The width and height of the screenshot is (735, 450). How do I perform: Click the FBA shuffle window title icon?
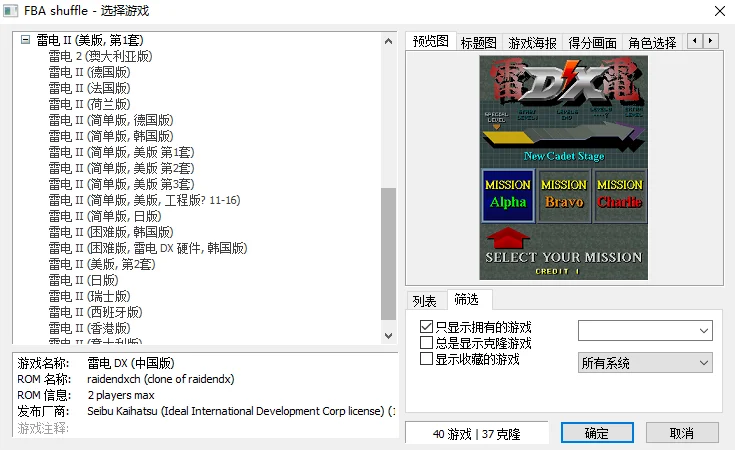[10, 10]
